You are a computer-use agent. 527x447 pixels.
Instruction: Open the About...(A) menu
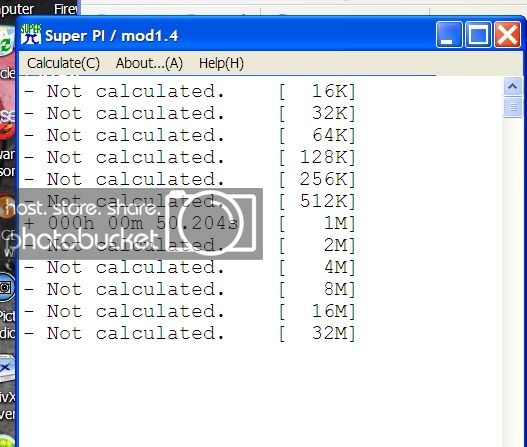(149, 63)
